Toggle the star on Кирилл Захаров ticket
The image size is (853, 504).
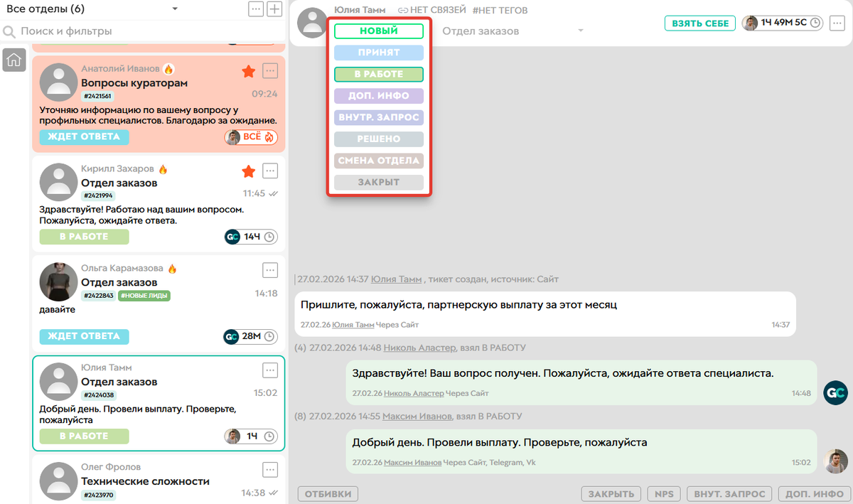pyautogui.click(x=248, y=171)
